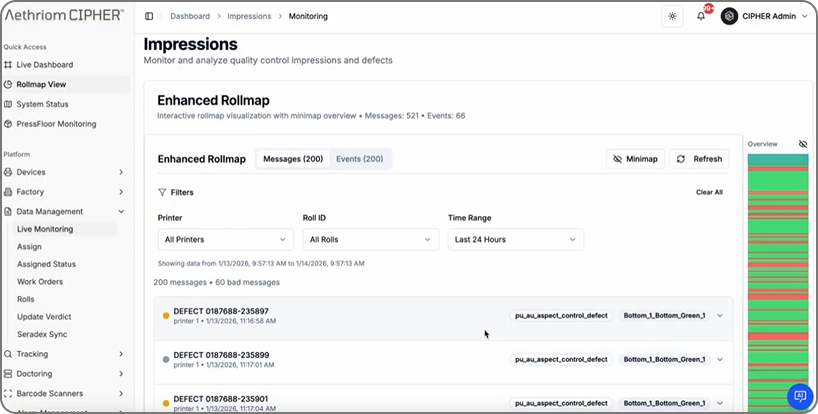Hide the Overview panel eye icon
Screen dimensions: 818x414
pos(803,144)
